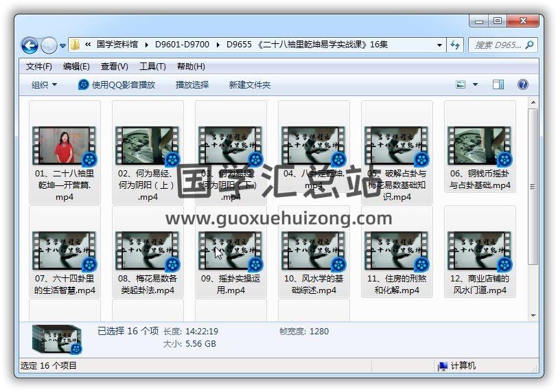The image size is (558, 392).
Task: Click the QQ Player icon in toolbar
Action: click(x=84, y=84)
